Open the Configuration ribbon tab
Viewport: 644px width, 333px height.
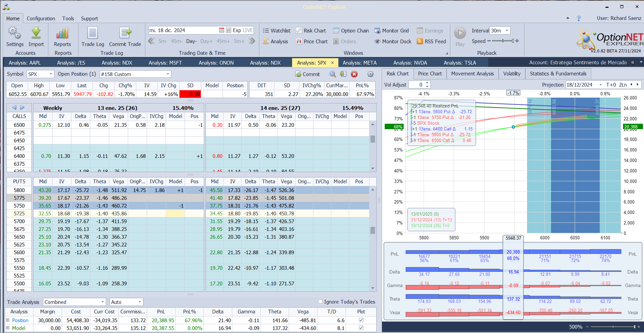click(x=41, y=19)
